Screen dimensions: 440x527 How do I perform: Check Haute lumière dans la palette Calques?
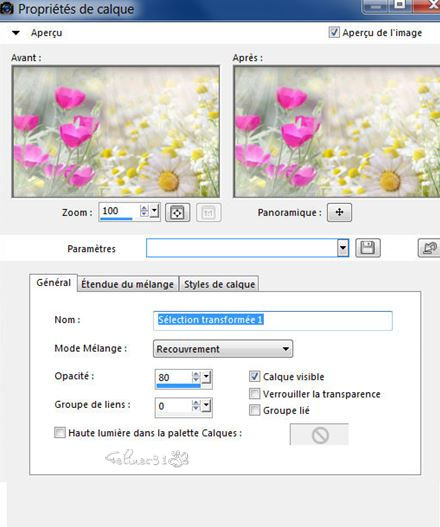coord(60,432)
